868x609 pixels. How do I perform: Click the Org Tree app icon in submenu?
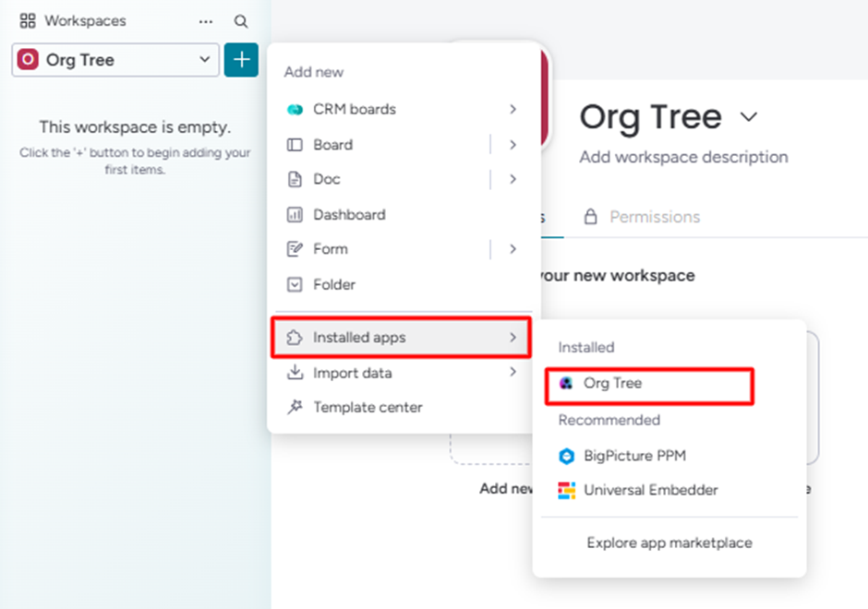click(x=566, y=383)
